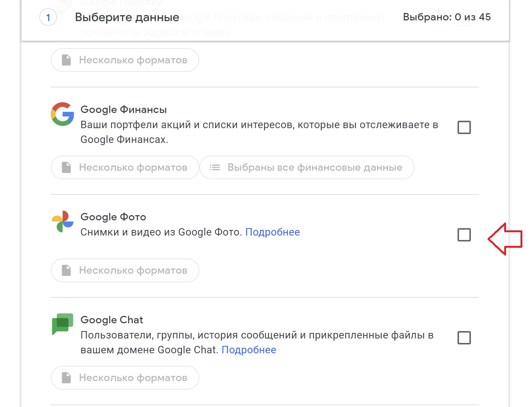
Task: Click the Google Фото title
Action: [x=113, y=217]
